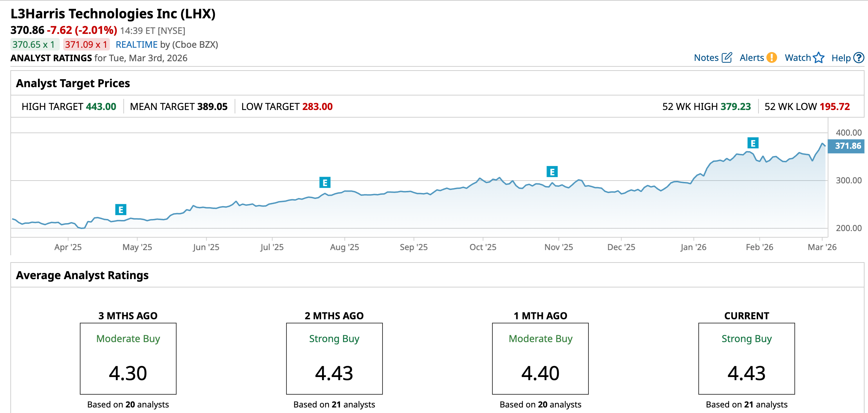Image resolution: width=868 pixels, height=413 pixels.
Task: Click the orange Alerts exclamation icon
Action: pyautogui.click(x=772, y=57)
